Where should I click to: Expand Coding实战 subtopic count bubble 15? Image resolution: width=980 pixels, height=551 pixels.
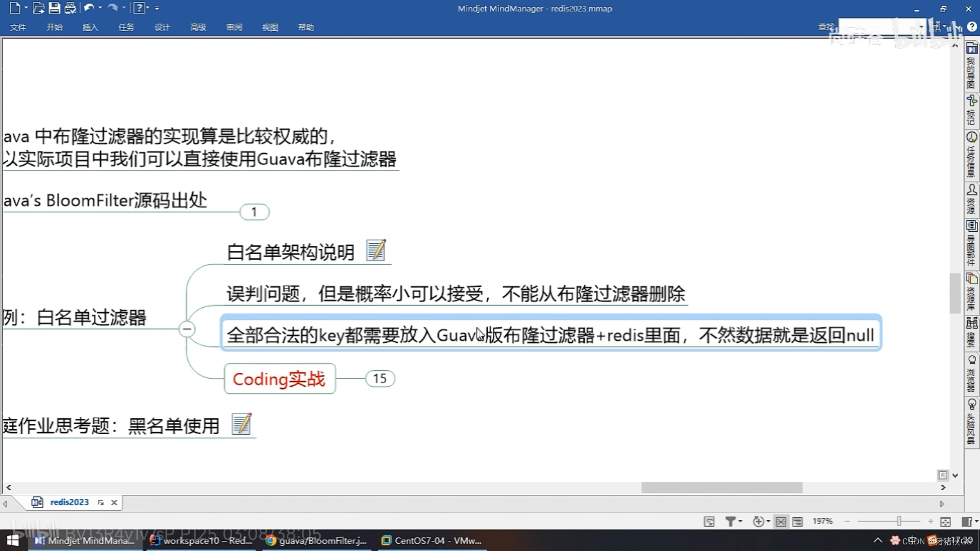coord(380,379)
